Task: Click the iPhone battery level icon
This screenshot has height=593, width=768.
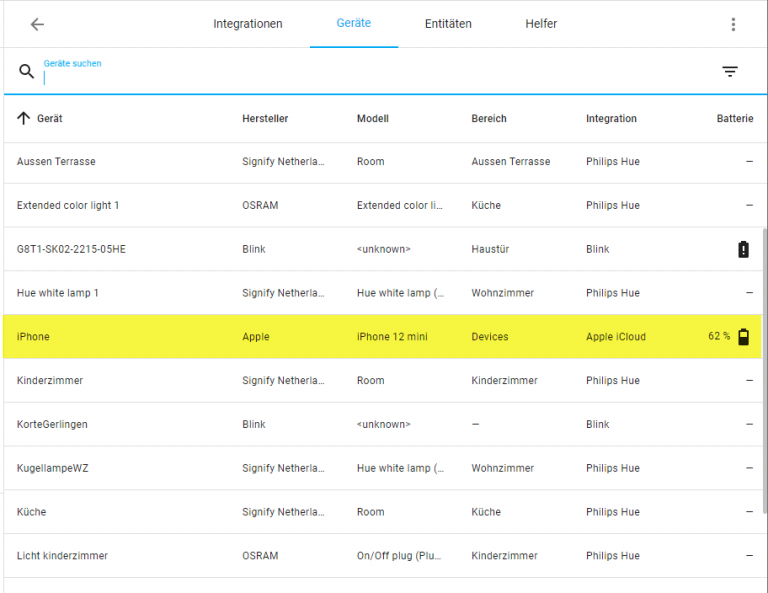Action: [743, 337]
